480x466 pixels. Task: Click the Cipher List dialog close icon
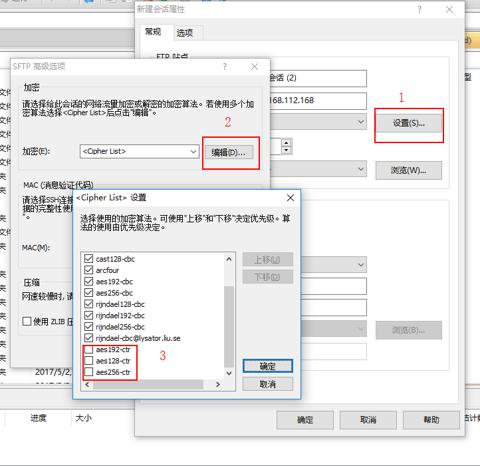click(290, 198)
